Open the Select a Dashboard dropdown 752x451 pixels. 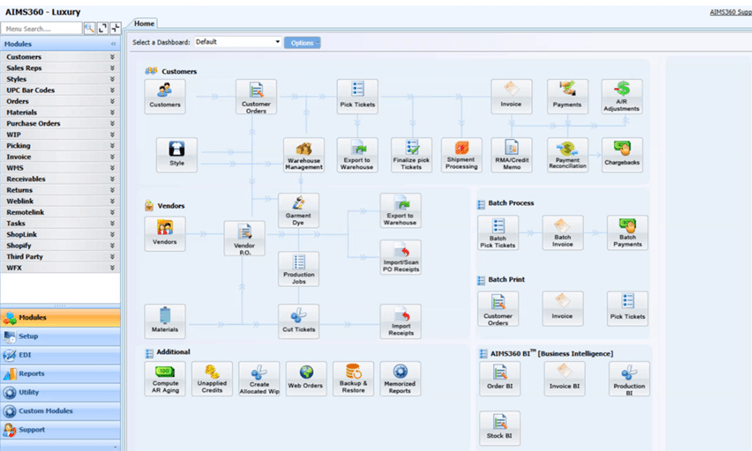coord(238,42)
